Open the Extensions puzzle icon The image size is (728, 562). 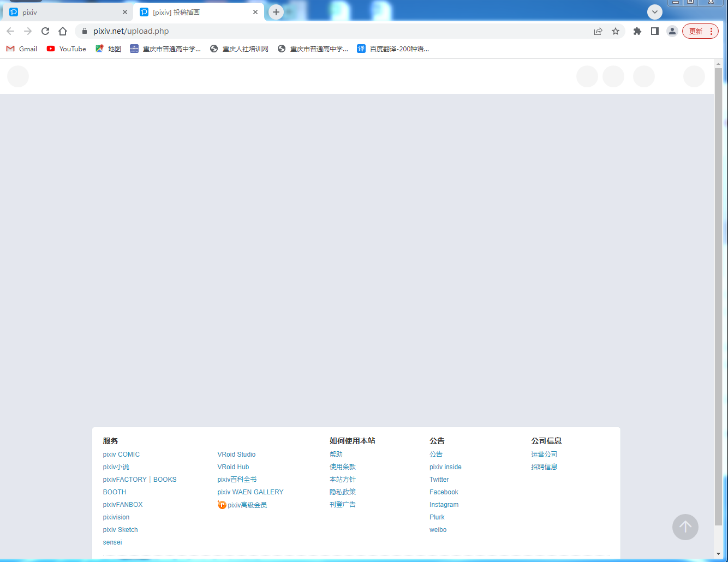coord(637,31)
